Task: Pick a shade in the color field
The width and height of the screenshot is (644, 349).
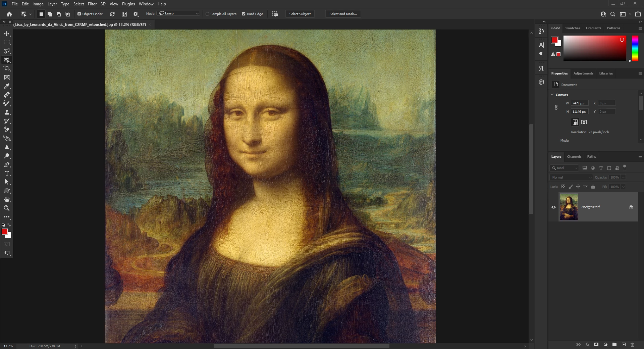Action: (595, 48)
